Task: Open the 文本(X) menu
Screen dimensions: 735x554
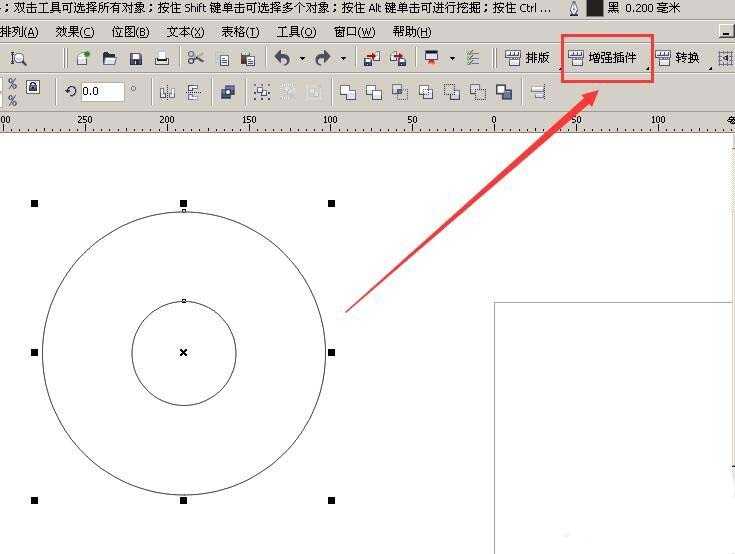Action: pyautogui.click(x=185, y=31)
